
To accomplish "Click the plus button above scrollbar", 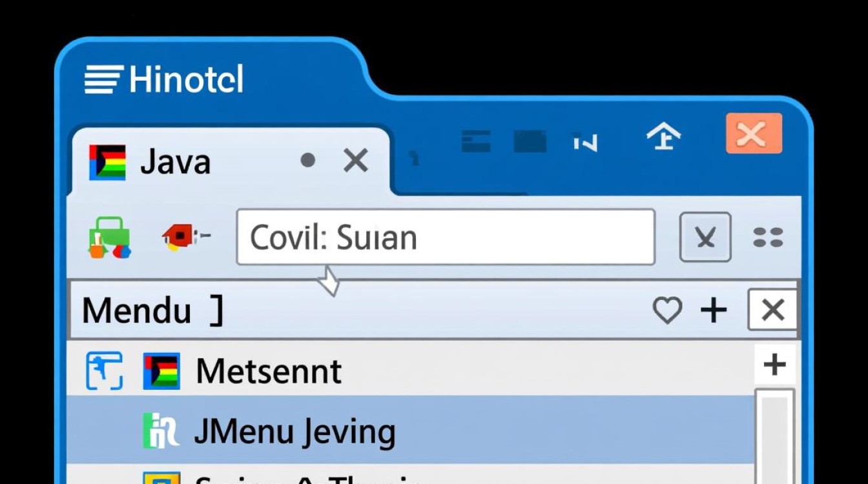I will coord(774,365).
